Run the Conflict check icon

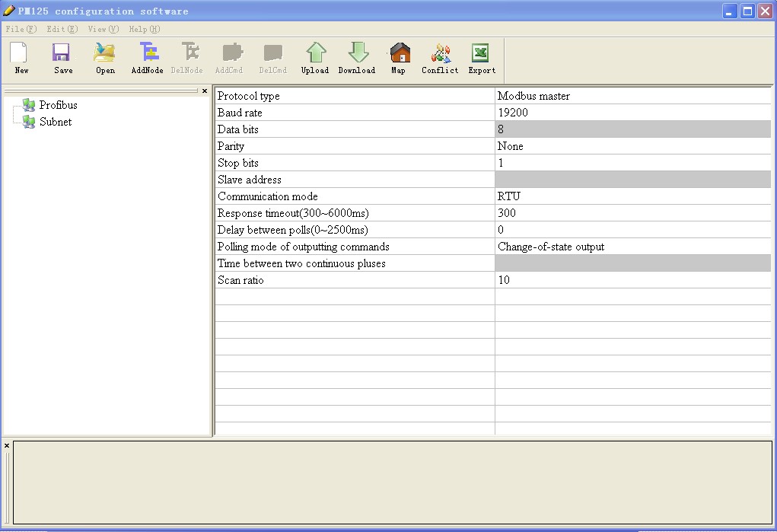(x=440, y=58)
